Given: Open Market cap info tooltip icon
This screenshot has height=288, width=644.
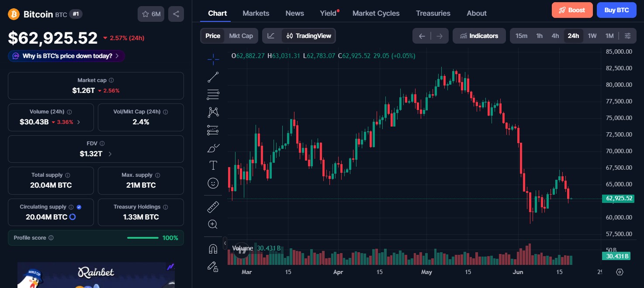Looking at the screenshot, I should coord(111,80).
